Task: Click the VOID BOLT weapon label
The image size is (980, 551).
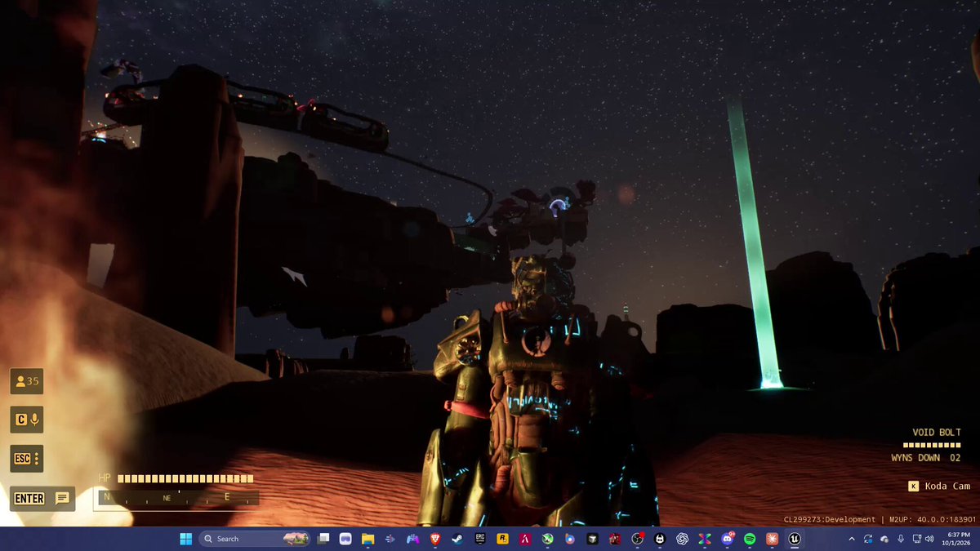Action: pyautogui.click(x=937, y=433)
